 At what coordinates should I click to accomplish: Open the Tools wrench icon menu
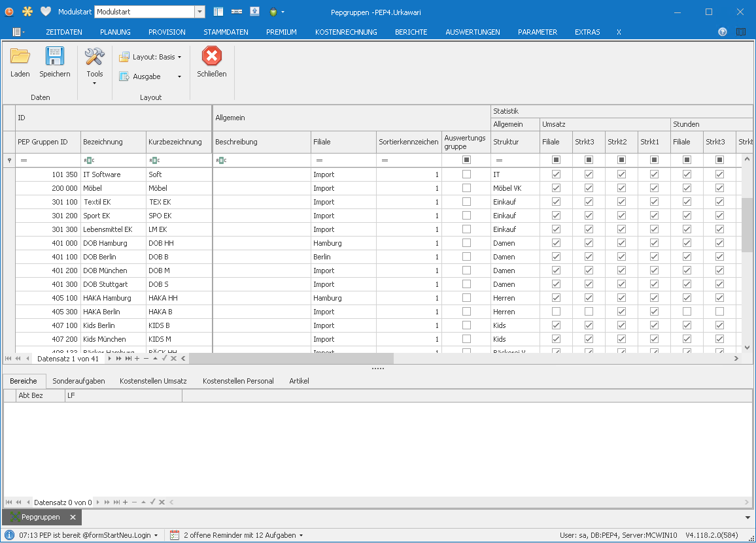pos(94,58)
